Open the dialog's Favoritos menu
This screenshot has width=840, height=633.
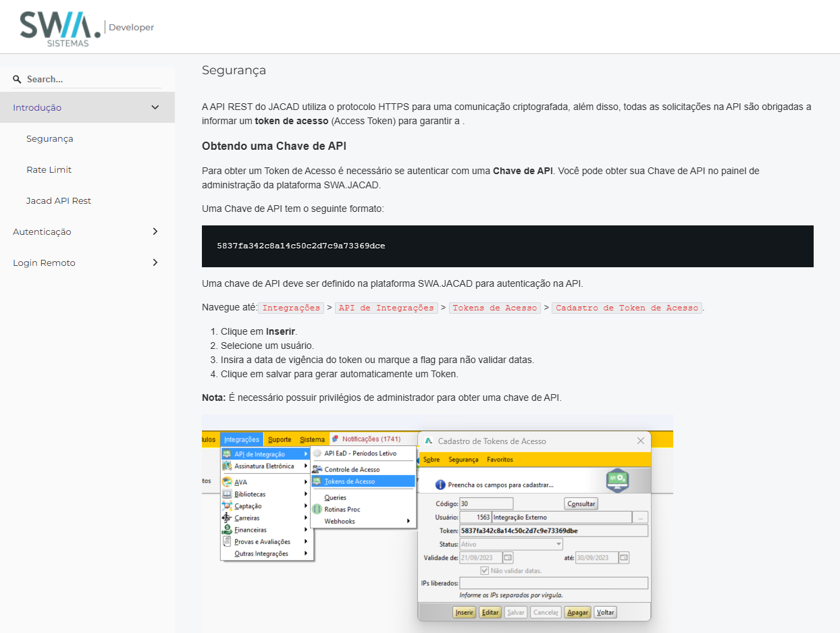tap(500, 460)
